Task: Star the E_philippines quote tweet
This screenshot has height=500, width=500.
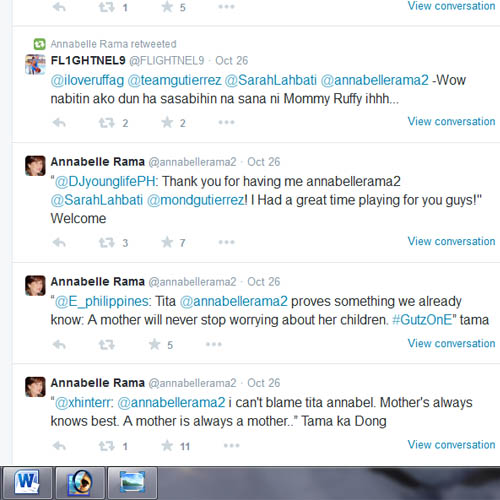Action: 154,344
